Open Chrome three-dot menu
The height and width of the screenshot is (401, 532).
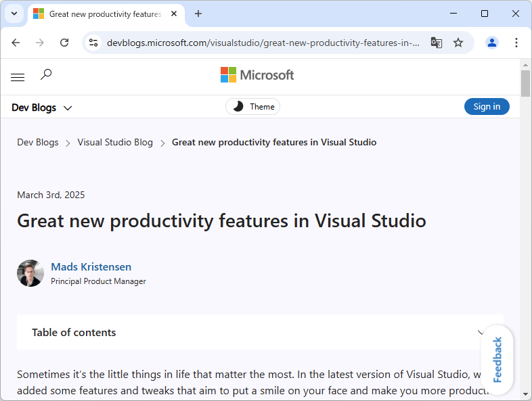coord(516,43)
